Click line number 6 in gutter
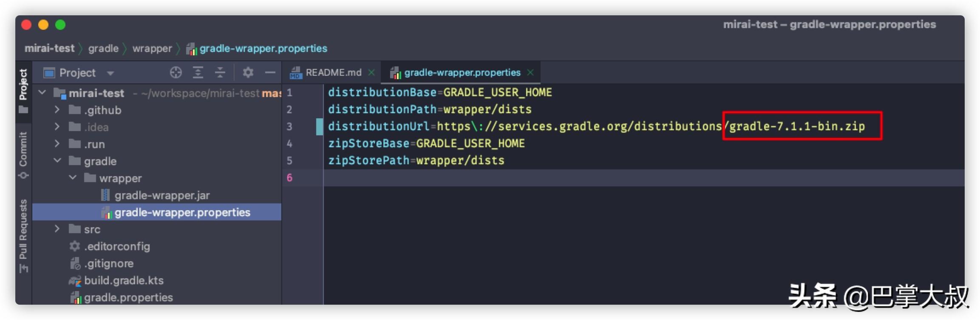Screen dimensions: 980x320 click(x=289, y=177)
